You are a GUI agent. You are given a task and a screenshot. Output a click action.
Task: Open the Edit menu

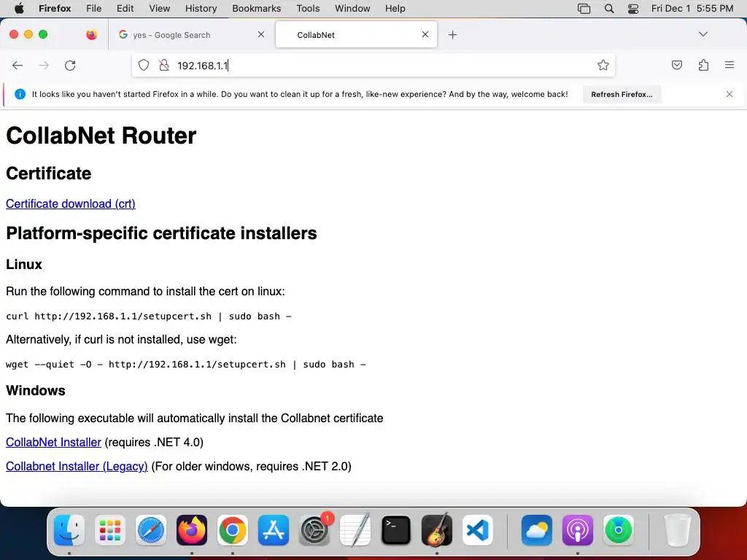click(125, 9)
